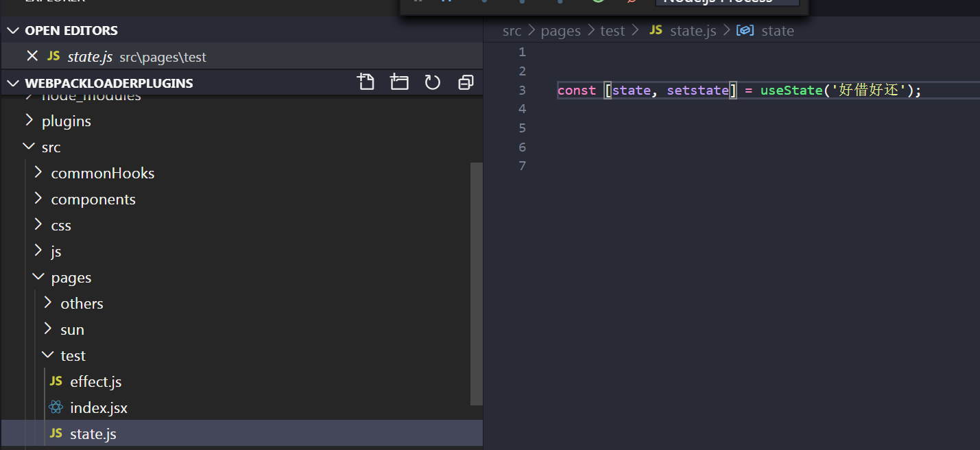Expand the sun folder
The width and height of the screenshot is (980, 450).
click(241, 330)
